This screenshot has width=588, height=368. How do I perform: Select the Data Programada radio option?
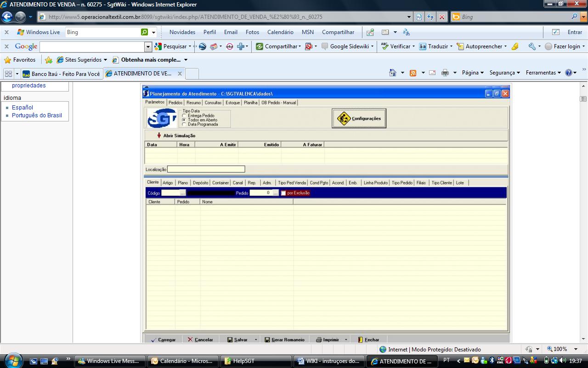point(184,124)
